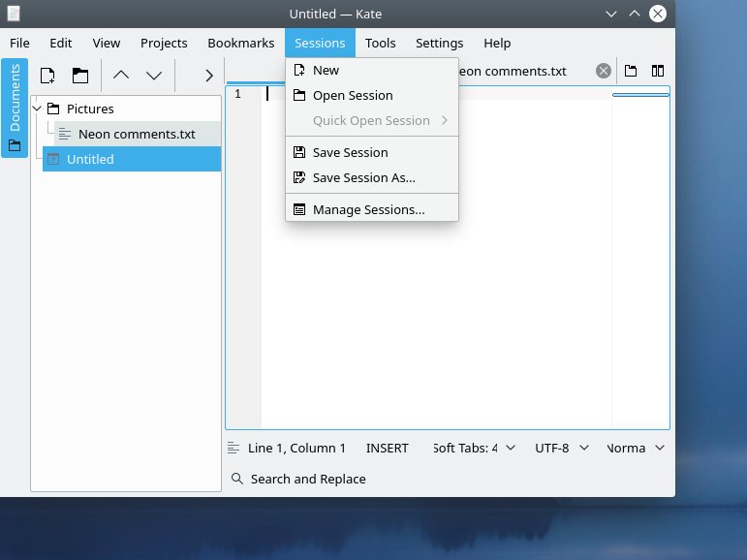Select Neon comments.txt in the document tree
The height and width of the screenshot is (560, 747).
pos(137,134)
